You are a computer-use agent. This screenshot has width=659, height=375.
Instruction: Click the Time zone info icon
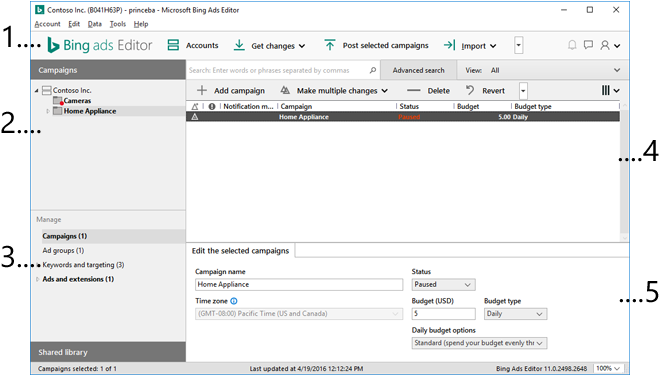click(x=234, y=301)
